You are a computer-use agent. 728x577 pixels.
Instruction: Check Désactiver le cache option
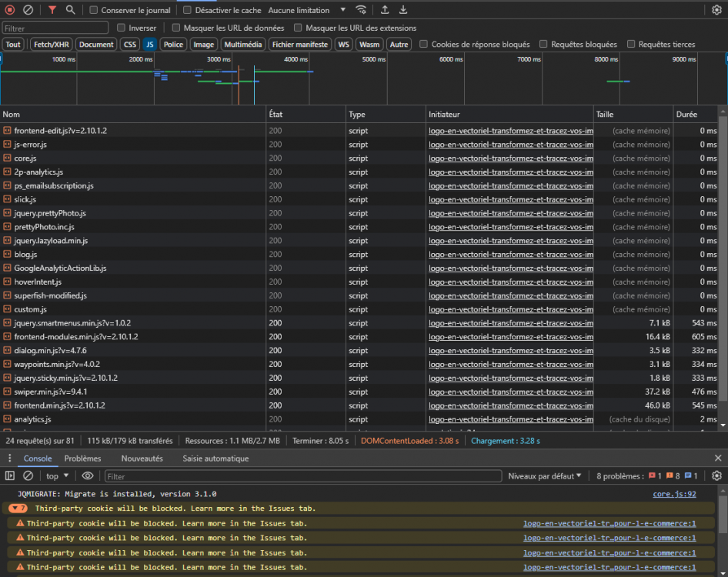[187, 11]
